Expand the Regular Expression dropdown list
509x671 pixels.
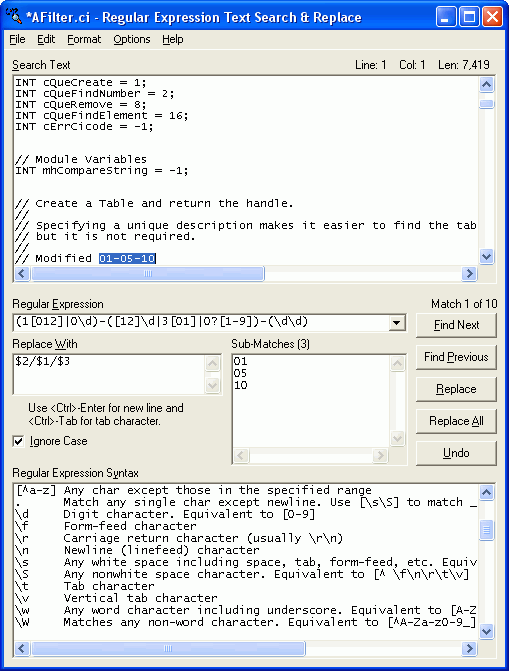pos(396,323)
